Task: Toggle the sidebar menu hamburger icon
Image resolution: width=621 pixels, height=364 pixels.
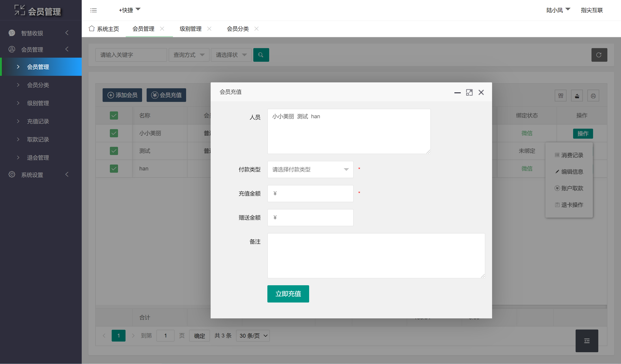Action: tap(93, 10)
